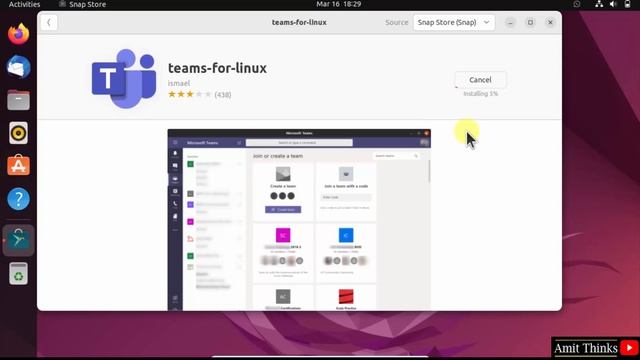Image resolution: width=640 pixels, height=360 pixels.
Task: Maximize the Snap Store window
Action: 530,22
